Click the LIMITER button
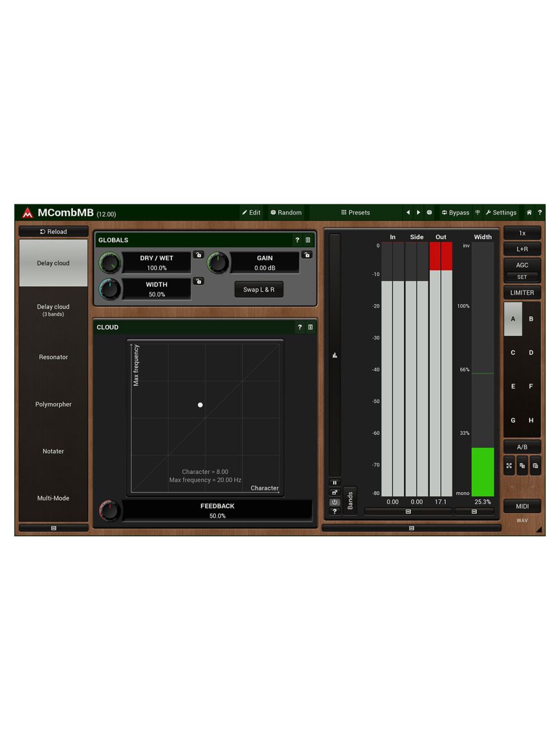Viewport: 560px width, 739px height. click(x=522, y=293)
